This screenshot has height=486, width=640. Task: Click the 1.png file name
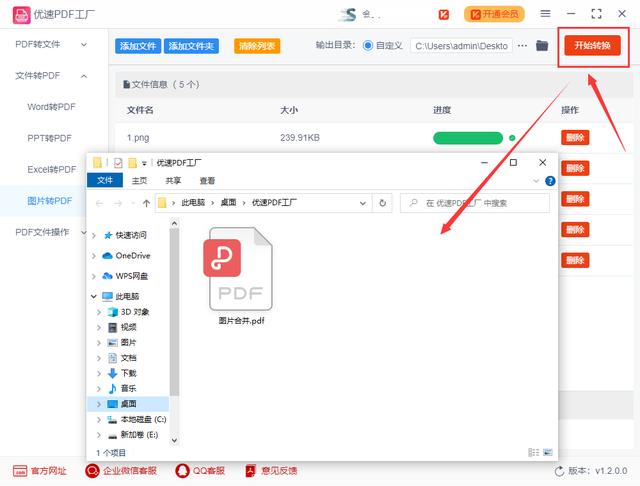click(138, 138)
